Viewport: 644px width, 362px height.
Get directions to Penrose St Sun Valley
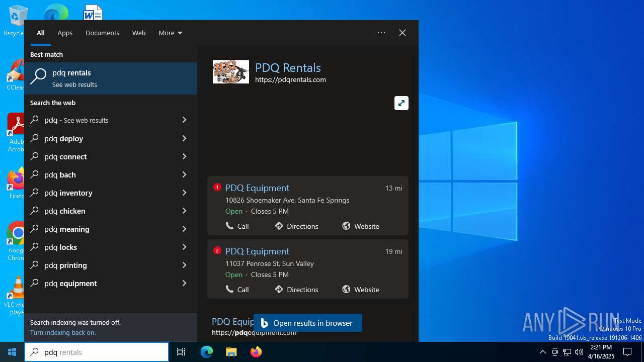[297, 290]
